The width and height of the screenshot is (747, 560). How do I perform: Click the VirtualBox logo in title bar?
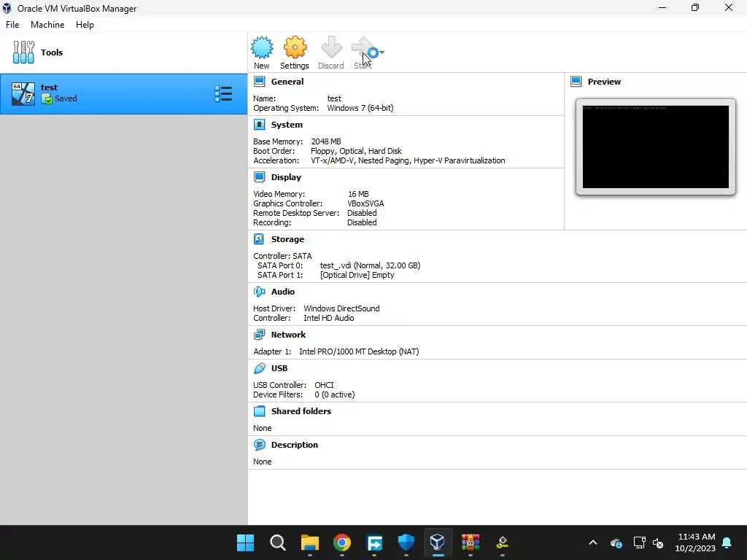[7, 8]
